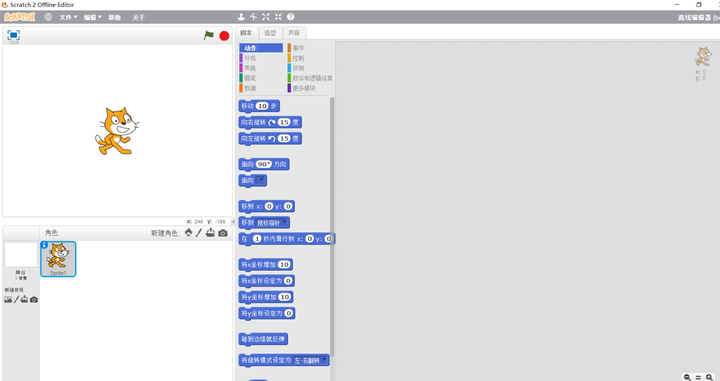Open the 编辑 menu
Image resolution: width=720 pixels, height=381 pixels.
tap(92, 17)
